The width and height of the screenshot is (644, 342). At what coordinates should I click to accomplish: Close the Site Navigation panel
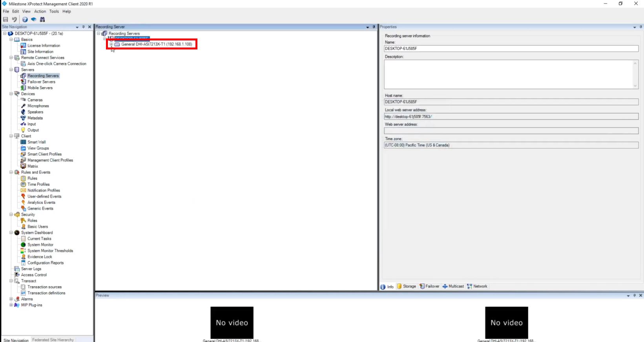(x=89, y=27)
